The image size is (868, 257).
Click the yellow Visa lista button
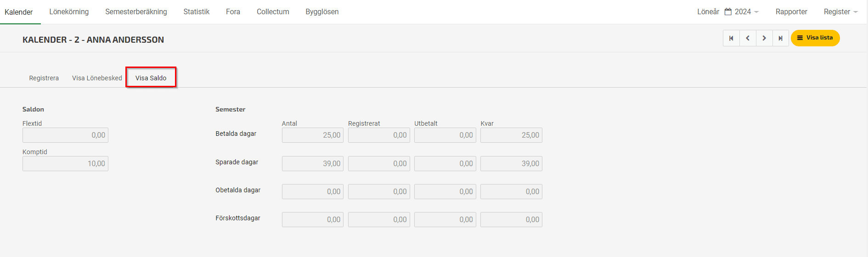click(815, 38)
